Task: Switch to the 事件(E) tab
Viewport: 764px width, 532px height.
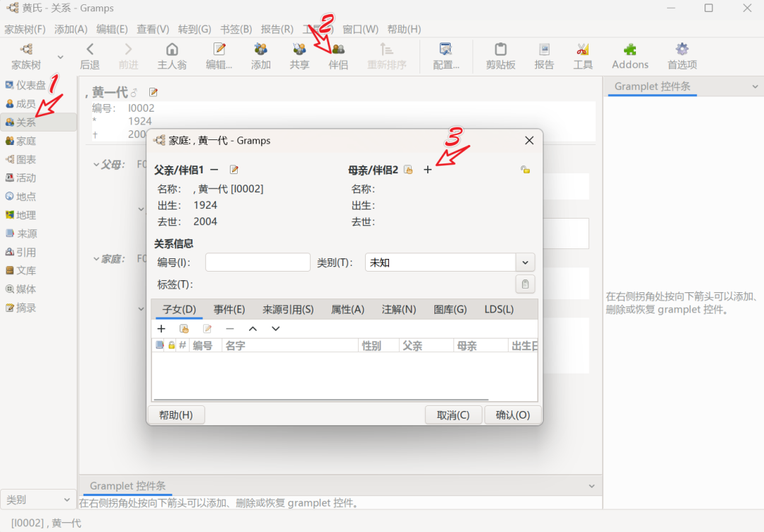Action: click(x=228, y=308)
